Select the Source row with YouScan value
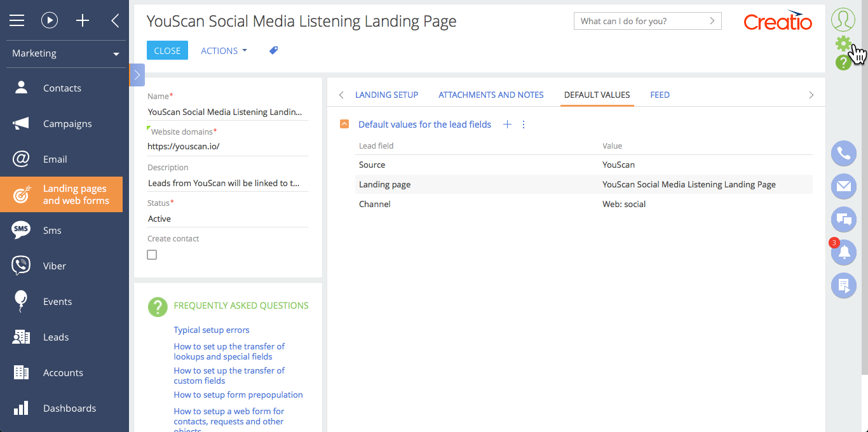Screen dimensions: 868x432 click(584, 165)
